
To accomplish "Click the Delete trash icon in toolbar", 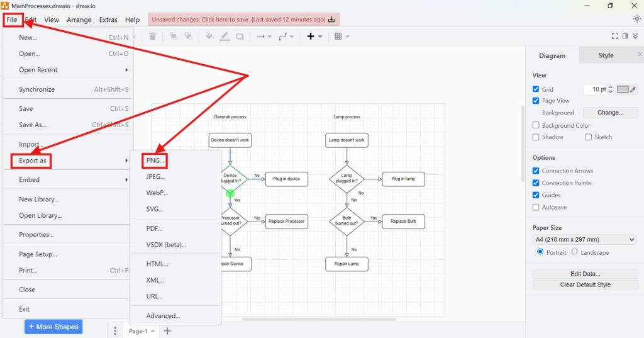I will (x=152, y=37).
